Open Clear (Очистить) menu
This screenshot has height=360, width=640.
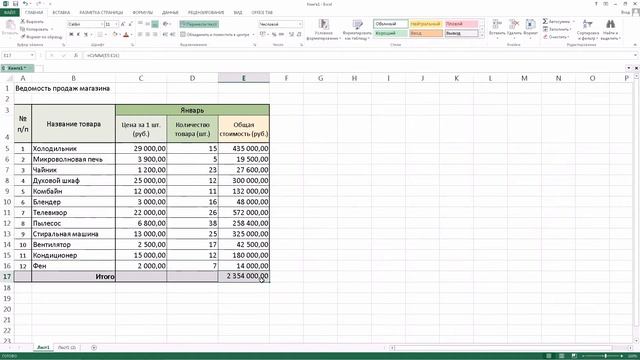pos(556,37)
